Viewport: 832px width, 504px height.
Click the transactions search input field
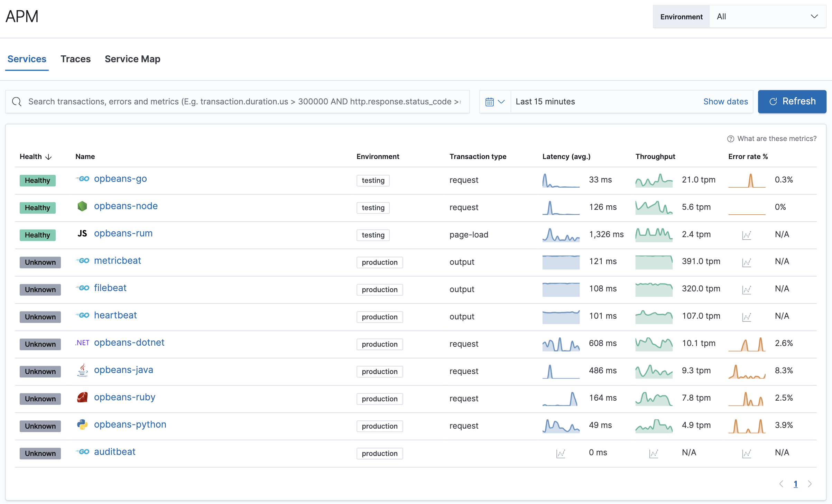(x=242, y=102)
